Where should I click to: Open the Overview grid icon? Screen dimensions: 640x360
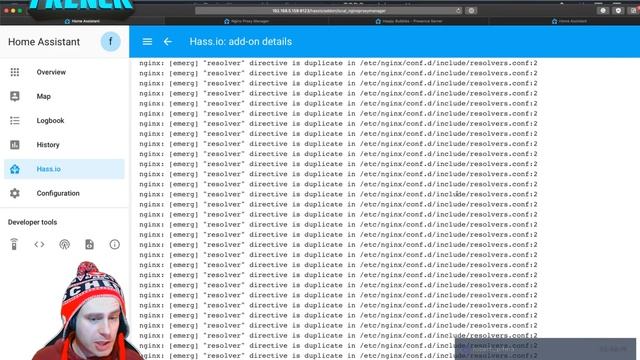tap(15, 72)
